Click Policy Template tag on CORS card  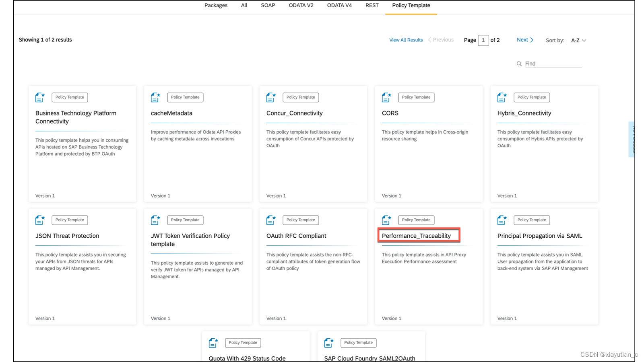coord(416,97)
